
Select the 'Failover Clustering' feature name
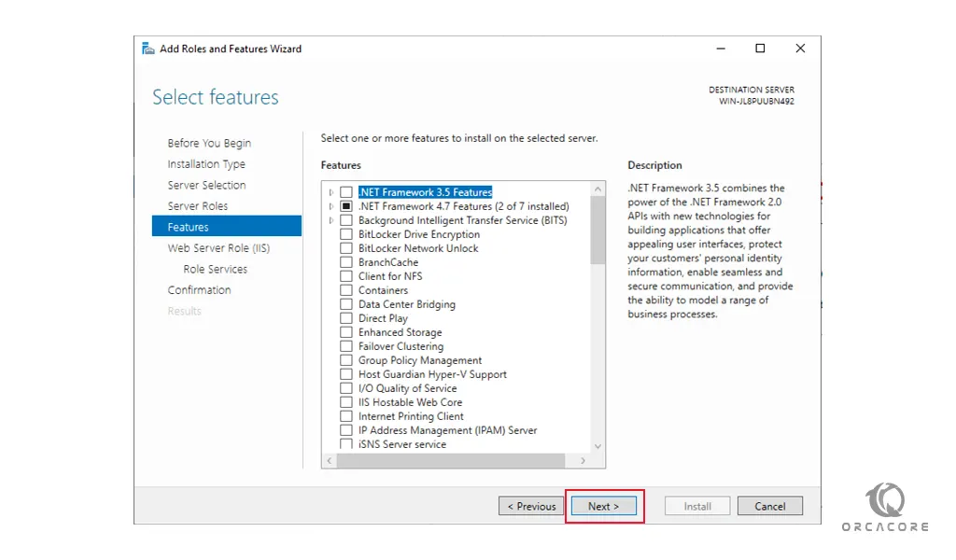click(x=401, y=346)
